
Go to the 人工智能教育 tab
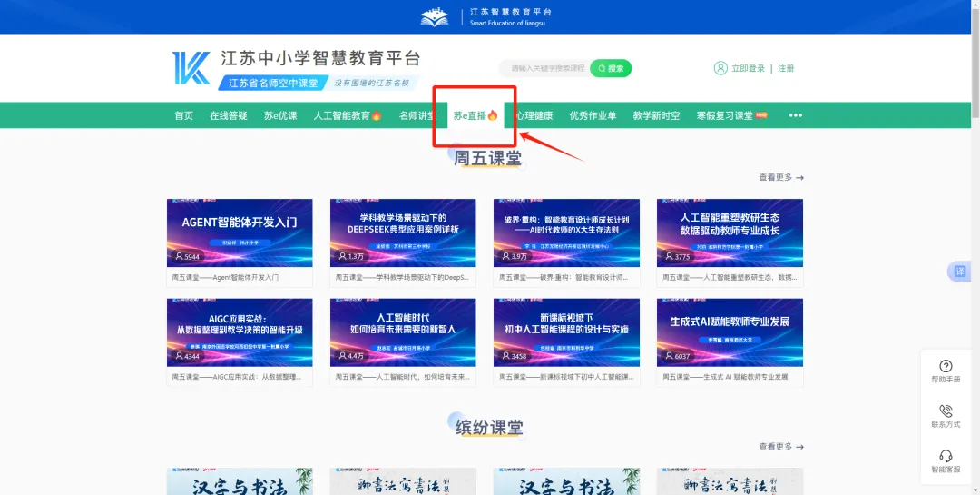(x=348, y=115)
